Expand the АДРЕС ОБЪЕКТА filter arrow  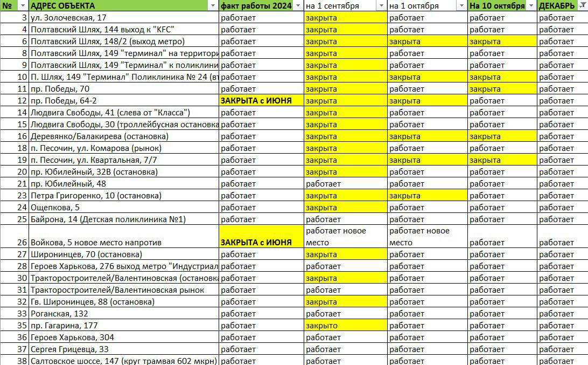(x=213, y=6)
